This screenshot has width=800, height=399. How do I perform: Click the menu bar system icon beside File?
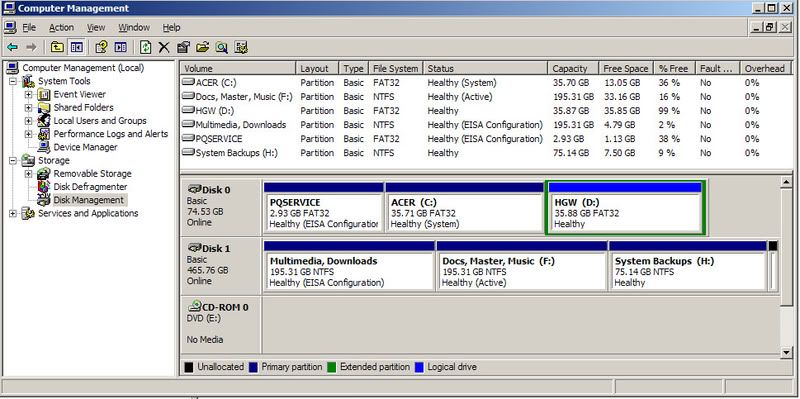10,27
